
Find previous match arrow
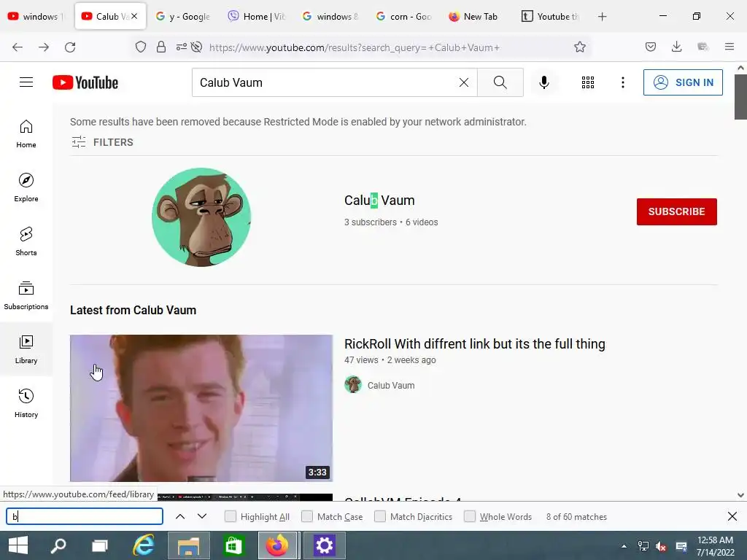[x=180, y=517]
